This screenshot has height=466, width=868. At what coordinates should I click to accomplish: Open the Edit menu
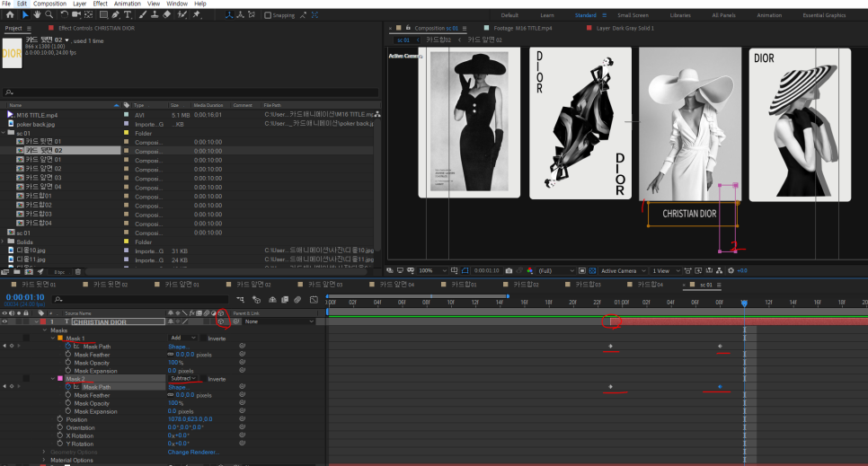[22, 4]
